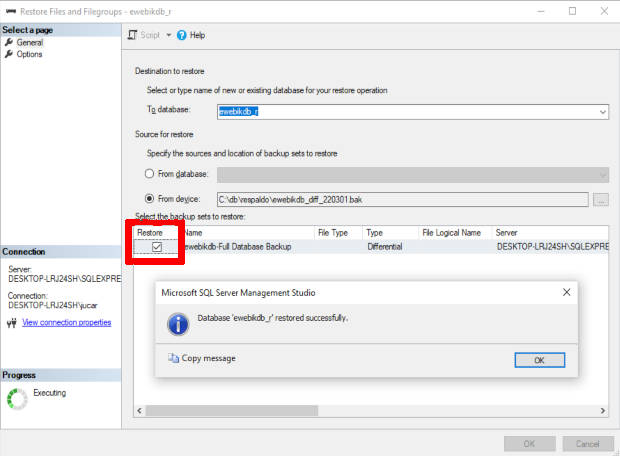The height and width of the screenshot is (456, 620).
Task: Click the Script toolbar button
Action: click(x=144, y=35)
